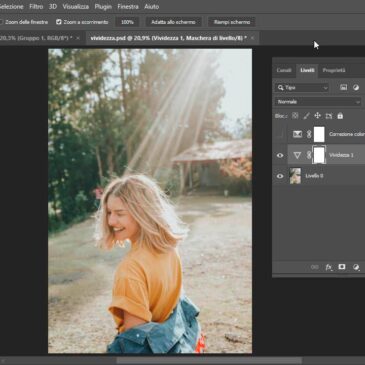
Task: Hide the Vividezza 1 layer
Action: (280, 155)
